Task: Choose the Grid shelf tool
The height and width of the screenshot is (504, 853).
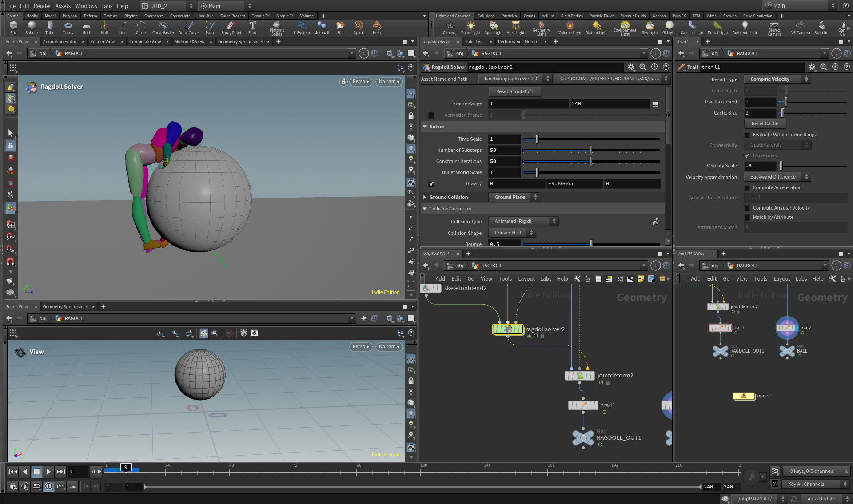Action: point(86,28)
